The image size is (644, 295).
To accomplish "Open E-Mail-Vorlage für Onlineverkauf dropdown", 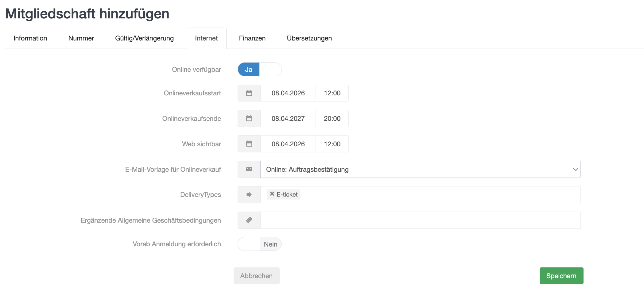I will [420, 169].
